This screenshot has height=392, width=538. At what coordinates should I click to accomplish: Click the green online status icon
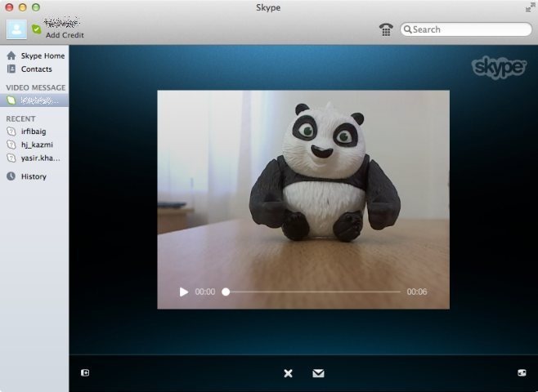coord(36,29)
